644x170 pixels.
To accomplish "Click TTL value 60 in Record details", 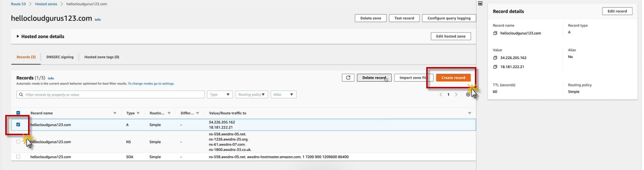I will point(495,92).
